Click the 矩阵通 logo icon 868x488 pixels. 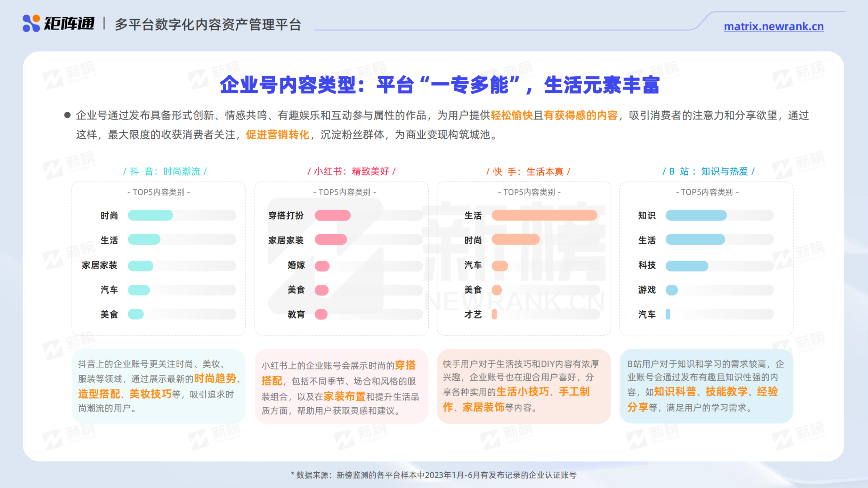coord(31,23)
